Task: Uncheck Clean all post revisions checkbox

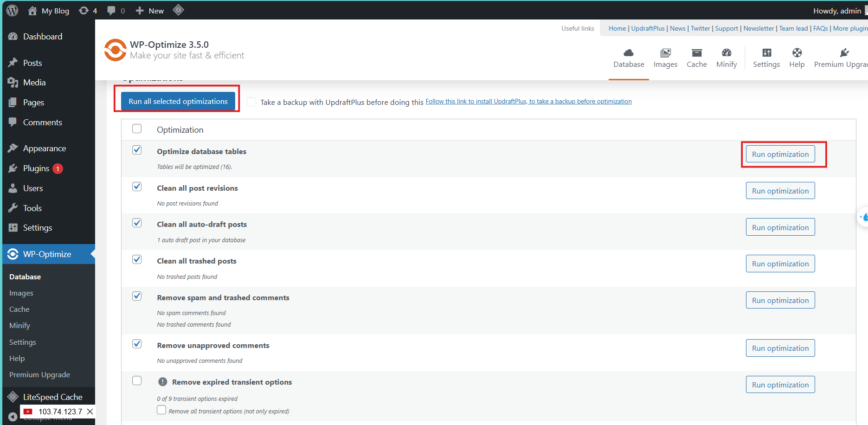Action: (x=137, y=187)
